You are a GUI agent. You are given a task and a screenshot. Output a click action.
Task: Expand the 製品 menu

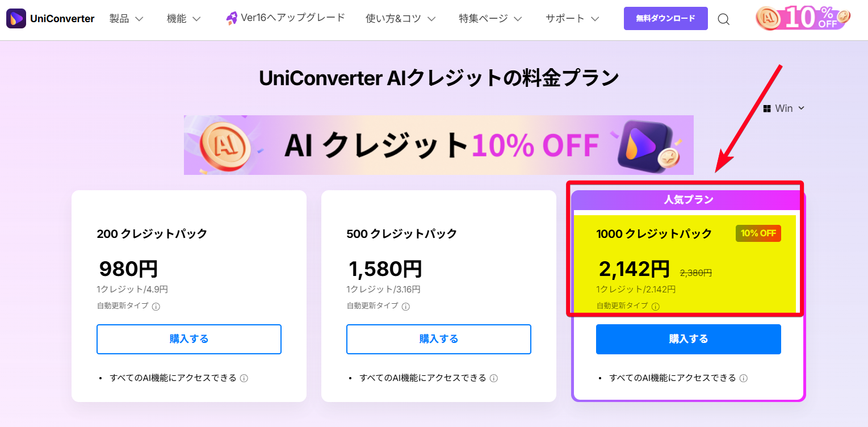126,19
